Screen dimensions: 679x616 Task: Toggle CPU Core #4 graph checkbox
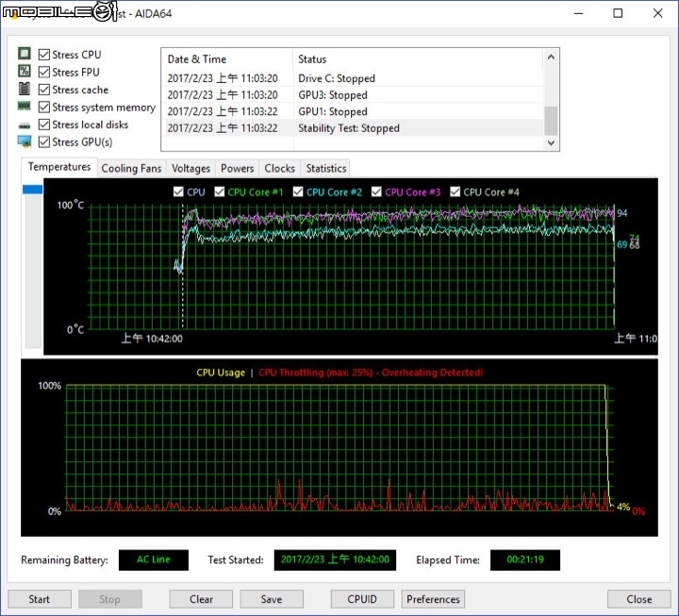click(455, 191)
